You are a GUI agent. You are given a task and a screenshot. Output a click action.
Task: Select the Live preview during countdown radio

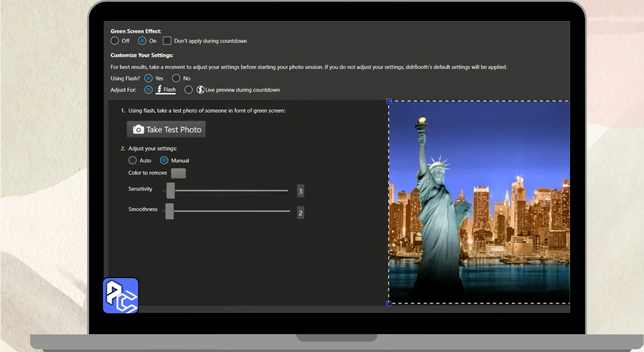point(189,90)
